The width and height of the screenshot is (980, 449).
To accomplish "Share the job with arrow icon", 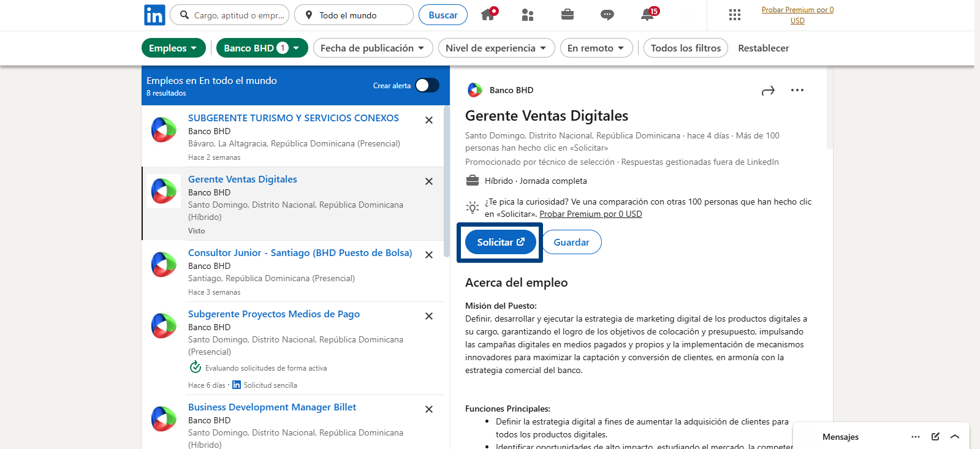I will pos(768,91).
